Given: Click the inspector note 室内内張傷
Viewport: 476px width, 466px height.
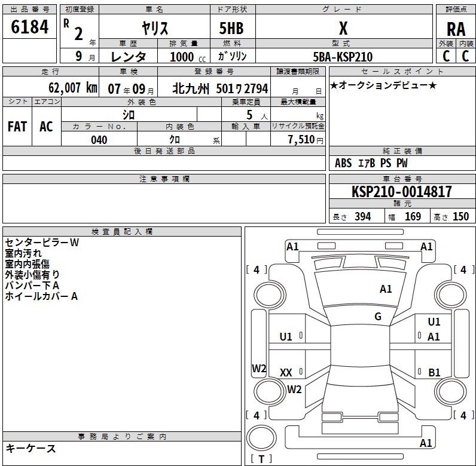Looking at the screenshot, I should pyautogui.click(x=27, y=264).
